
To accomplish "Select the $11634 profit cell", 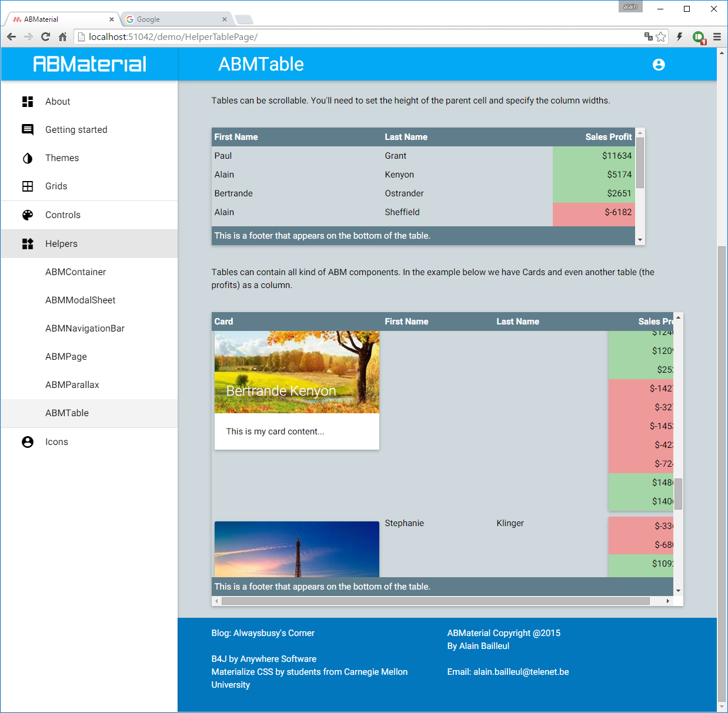I will tap(593, 156).
